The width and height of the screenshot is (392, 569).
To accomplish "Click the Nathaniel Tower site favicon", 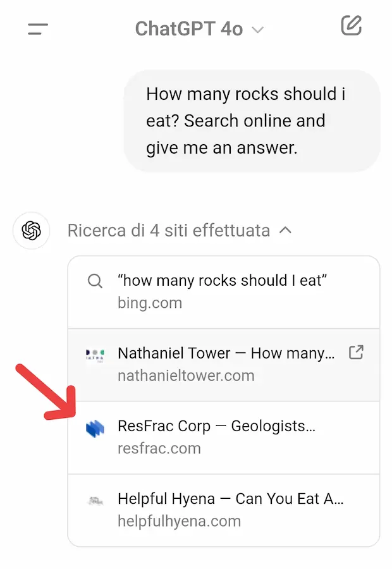I will pos(95,353).
